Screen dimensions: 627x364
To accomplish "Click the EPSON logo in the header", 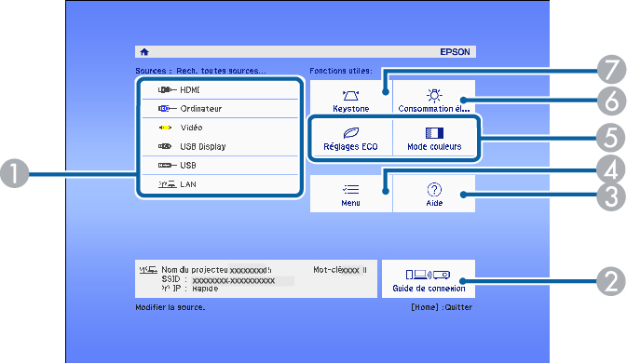I will click(x=455, y=52).
